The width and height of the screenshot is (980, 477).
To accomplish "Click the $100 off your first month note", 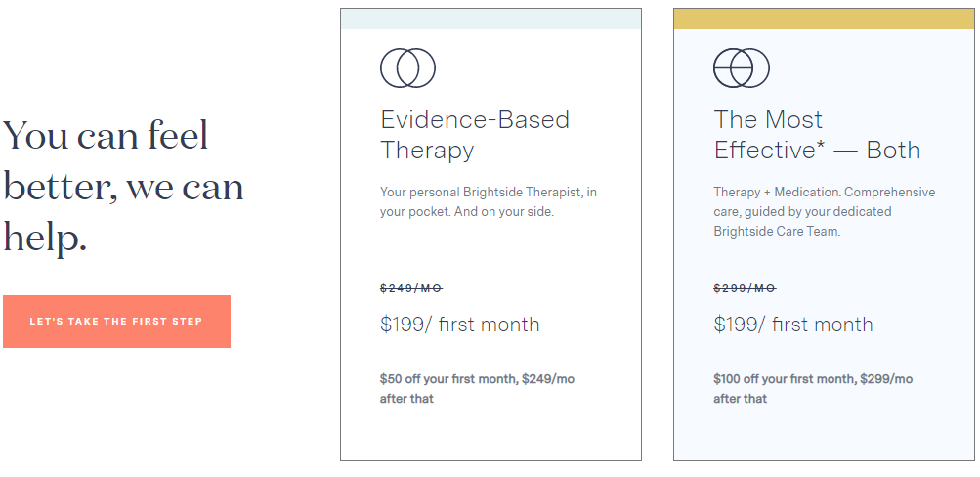I will (x=813, y=388).
